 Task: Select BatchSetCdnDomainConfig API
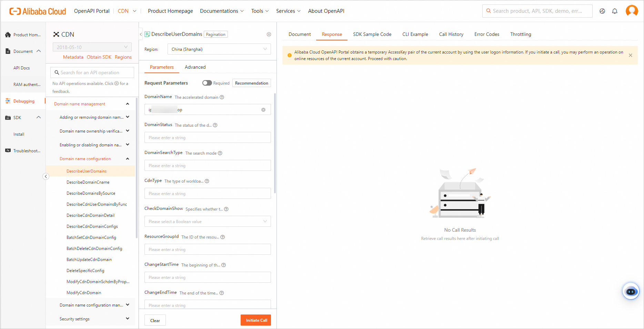(x=91, y=238)
